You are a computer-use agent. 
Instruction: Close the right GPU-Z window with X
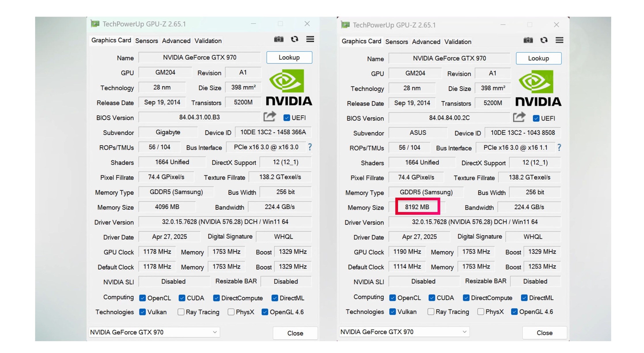click(556, 25)
